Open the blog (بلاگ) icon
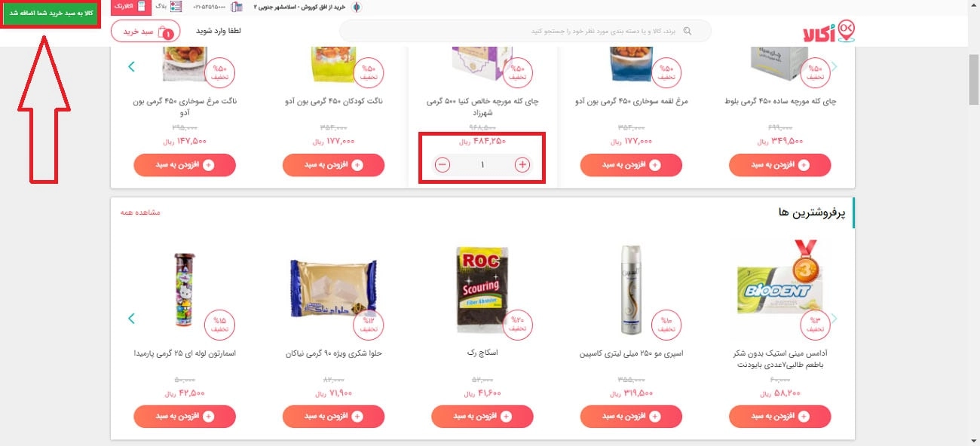The height and width of the screenshot is (446, 980). (175, 7)
